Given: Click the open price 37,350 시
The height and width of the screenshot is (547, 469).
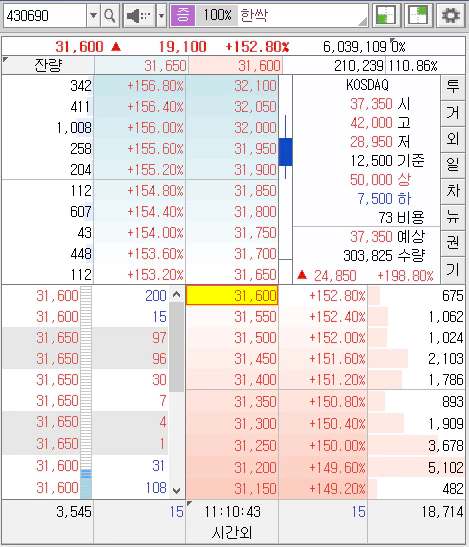Looking at the screenshot, I should [x=380, y=104].
